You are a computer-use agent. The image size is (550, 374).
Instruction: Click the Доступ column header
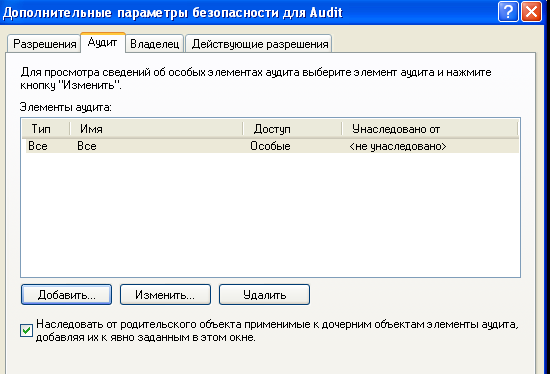coord(292,129)
